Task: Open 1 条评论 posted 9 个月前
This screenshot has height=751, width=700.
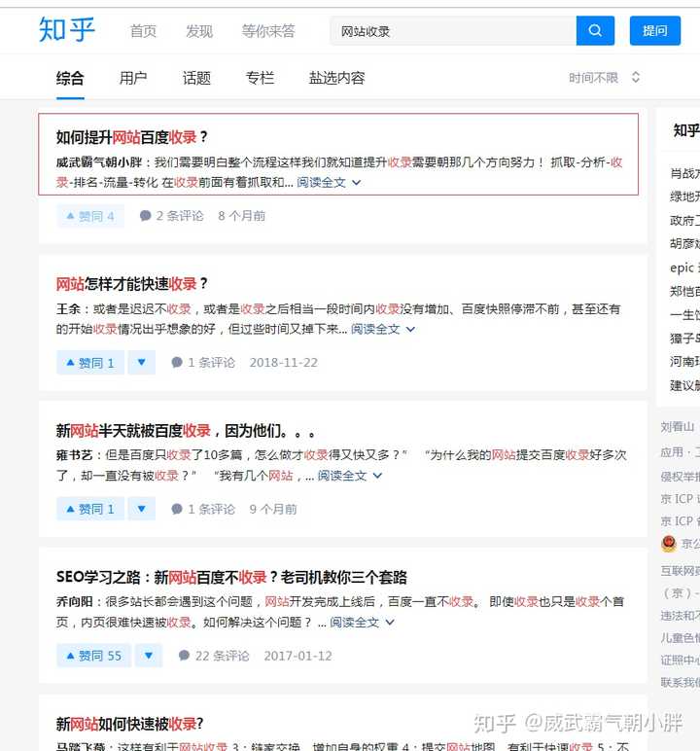Action: (203, 509)
